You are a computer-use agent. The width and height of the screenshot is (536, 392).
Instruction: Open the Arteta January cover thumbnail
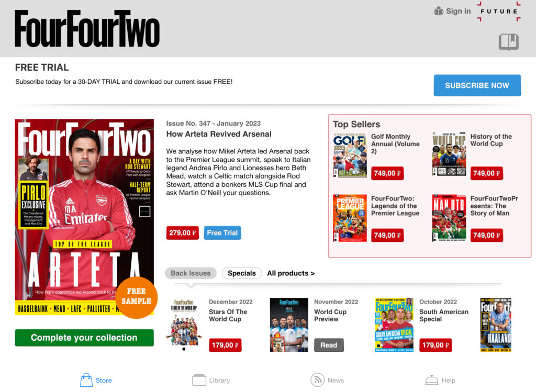84,217
